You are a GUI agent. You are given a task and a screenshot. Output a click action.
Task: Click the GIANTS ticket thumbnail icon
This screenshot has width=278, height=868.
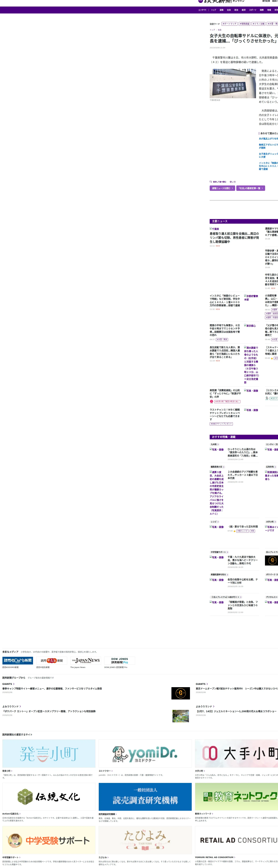181,693
